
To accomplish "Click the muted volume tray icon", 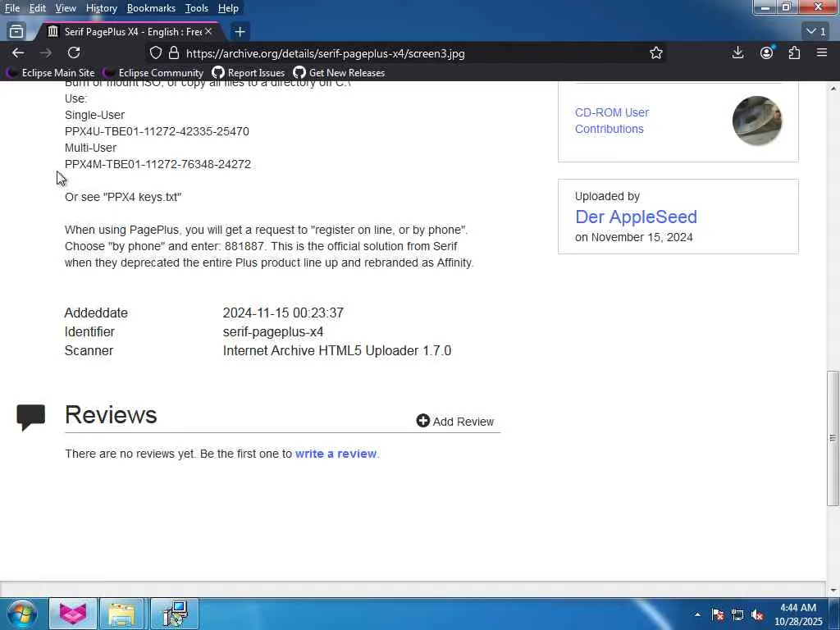I will pyautogui.click(x=757, y=614).
